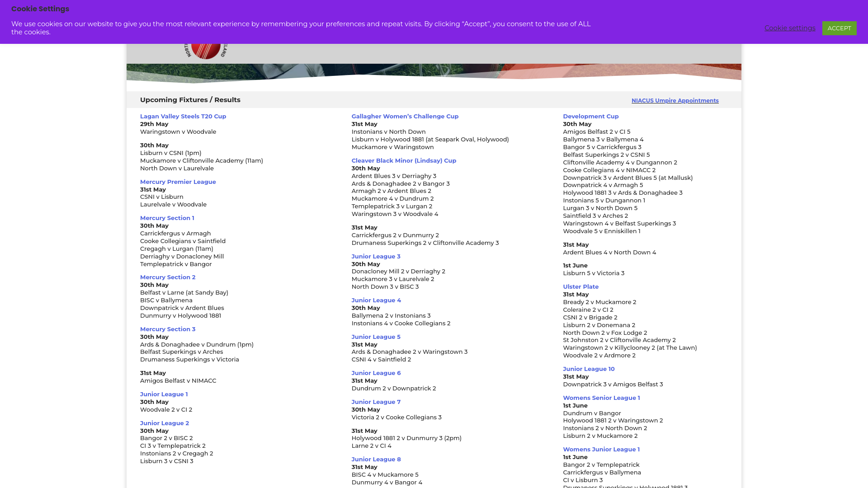Open Junior League 7 link
The width and height of the screenshot is (868, 488).
(x=376, y=402)
